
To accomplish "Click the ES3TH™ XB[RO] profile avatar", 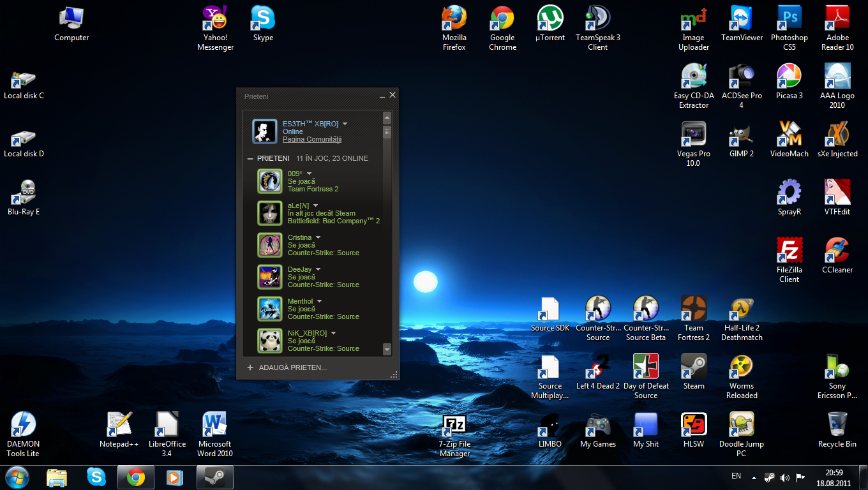I will pos(264,131).
